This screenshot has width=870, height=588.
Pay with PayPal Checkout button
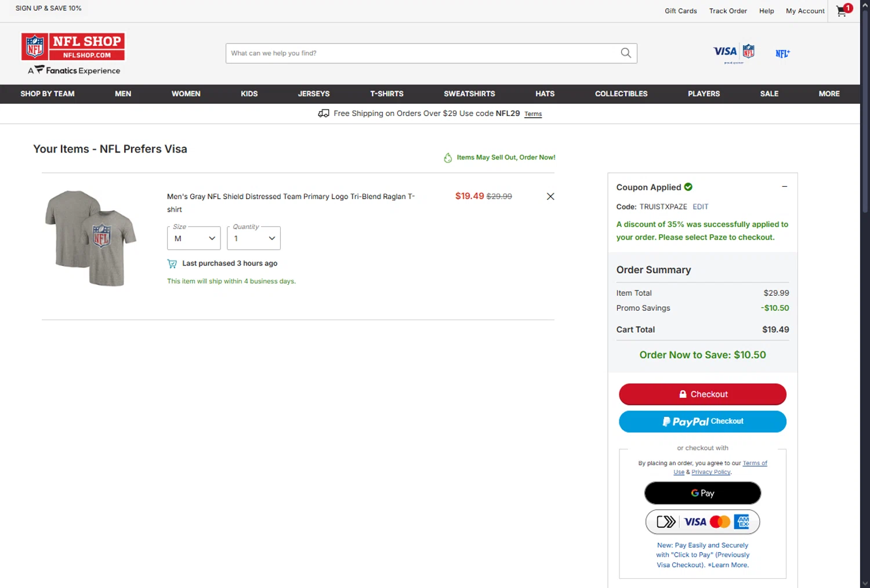702,422
